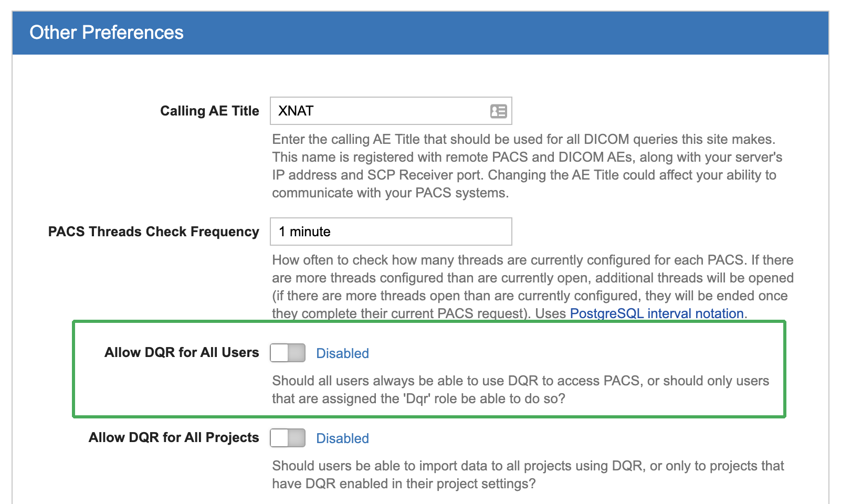This screenshot has width=841, height=504.
Task: Click the Allow DQR for All Users label
Action: 182,352
